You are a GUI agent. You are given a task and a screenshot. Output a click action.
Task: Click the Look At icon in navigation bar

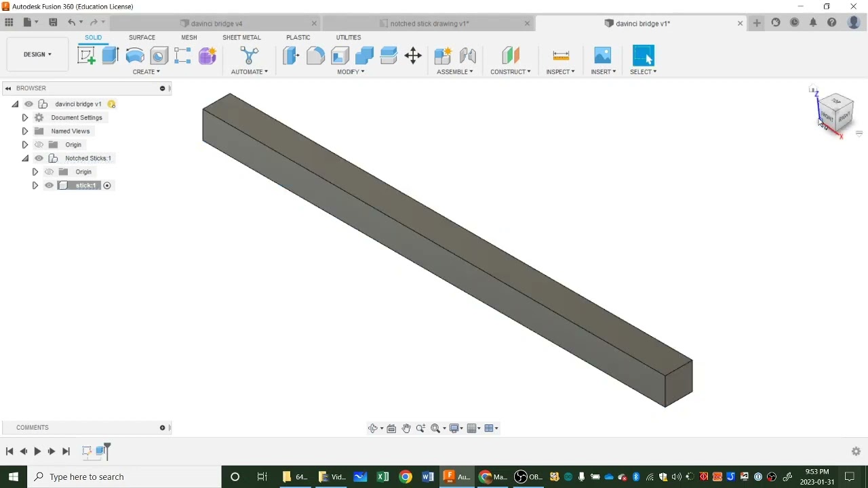[x=391, y=428]
